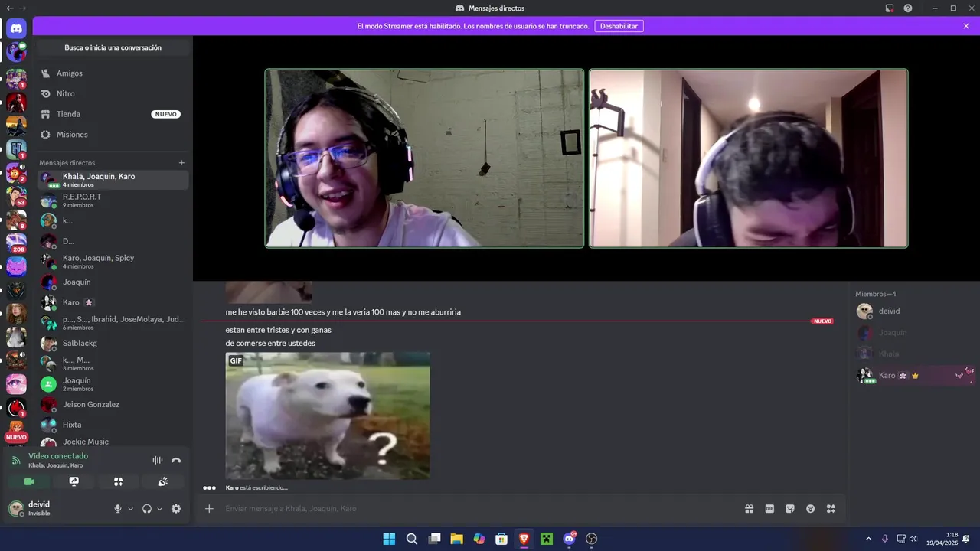Screen dimensions: 980x551
Task: Expand headphone output options arrow
Action: 159,509
